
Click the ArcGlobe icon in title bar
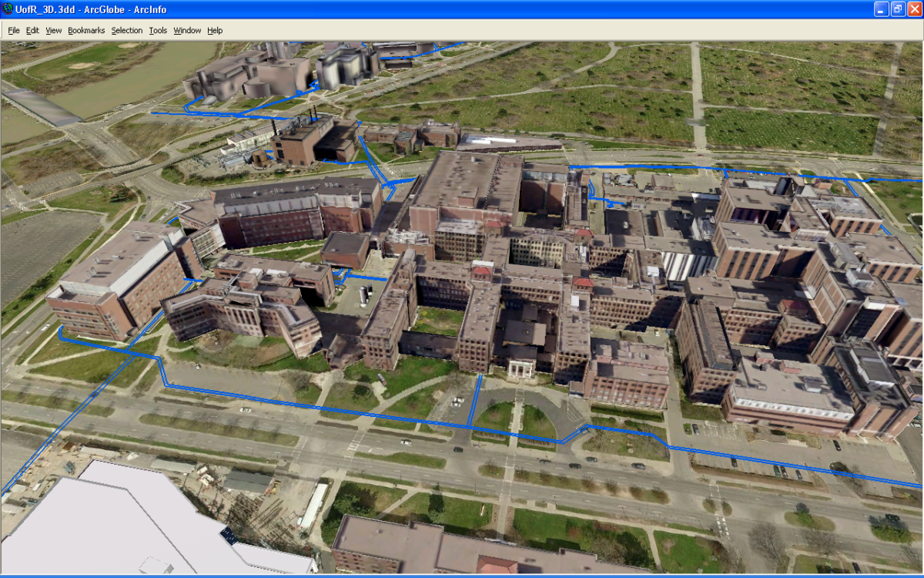coord(8,9)
